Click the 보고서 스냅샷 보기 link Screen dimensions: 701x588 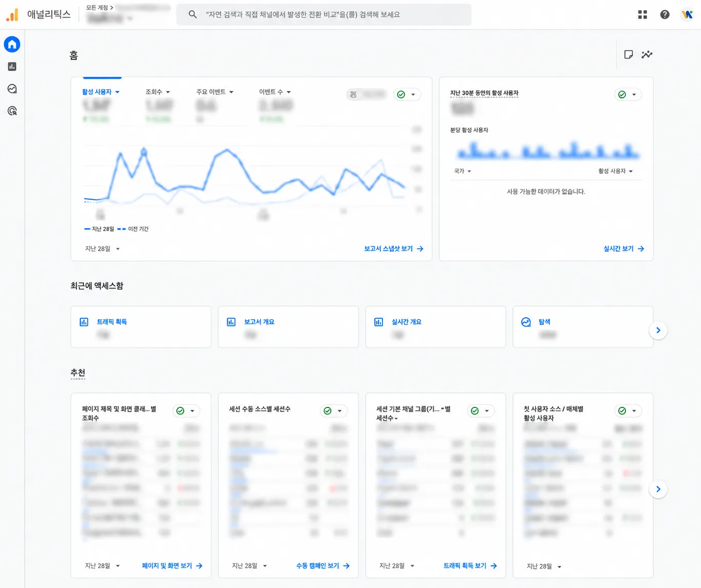[394, 249]
